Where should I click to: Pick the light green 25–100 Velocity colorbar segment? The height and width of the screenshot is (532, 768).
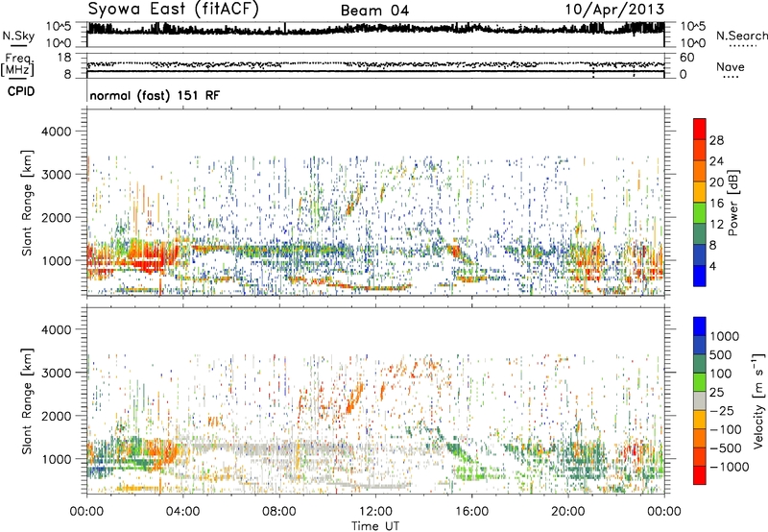click(x=700, y=382)
